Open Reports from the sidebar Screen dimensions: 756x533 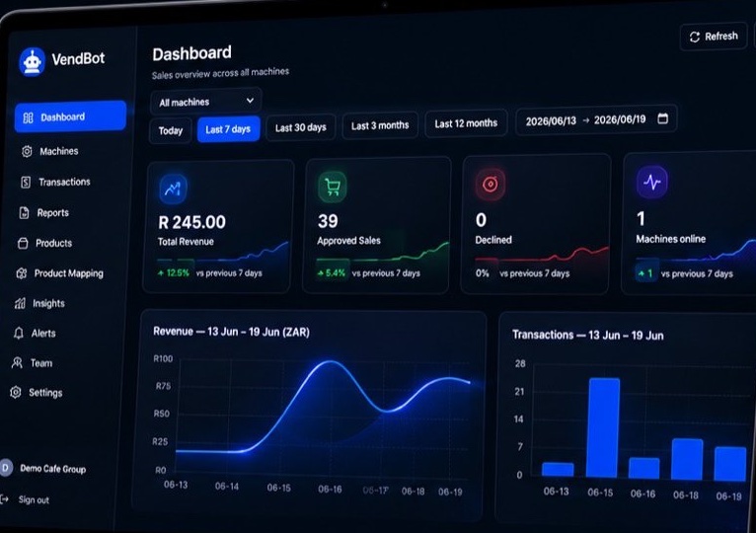[52, 213]
